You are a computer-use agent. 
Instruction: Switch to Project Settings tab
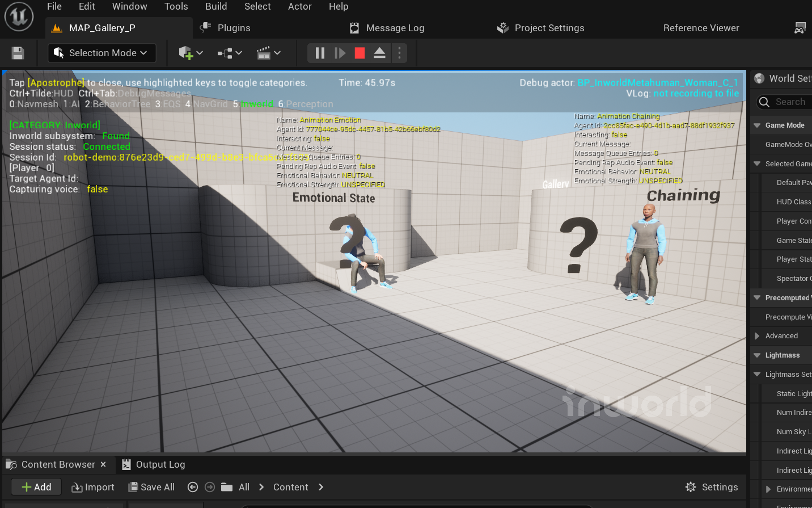[540, 28]
